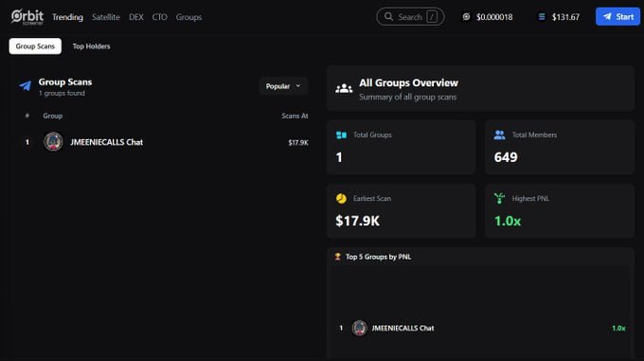Viewport: 644px width, 361px height.
Task: Click the slash shortcut key badge
Action: [432, 17]
